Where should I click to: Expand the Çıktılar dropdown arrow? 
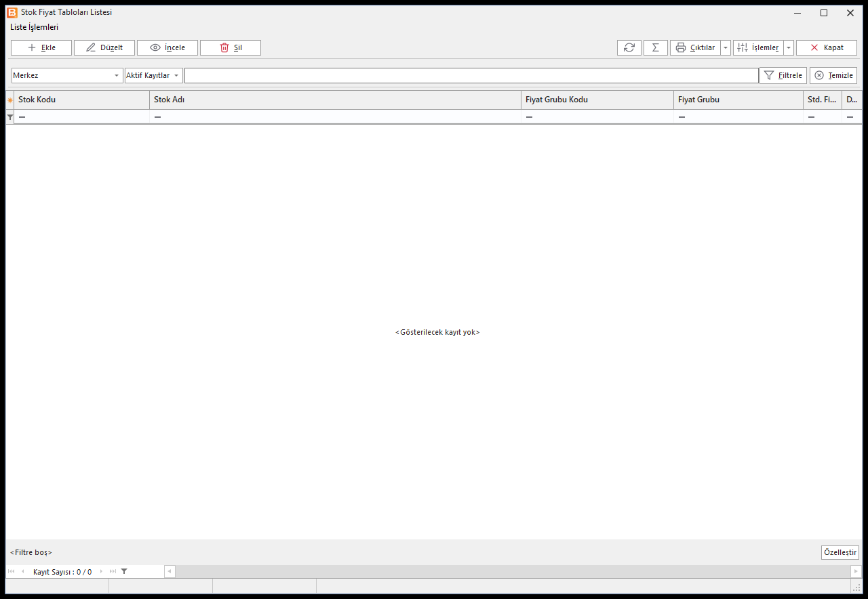[726, 47]
